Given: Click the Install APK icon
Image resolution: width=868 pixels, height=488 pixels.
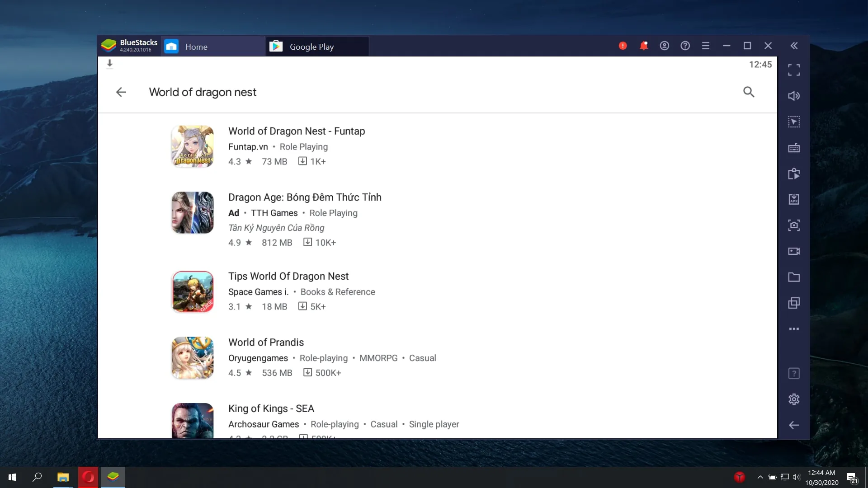Looking at the screenshot, I should tap(794, 199).
